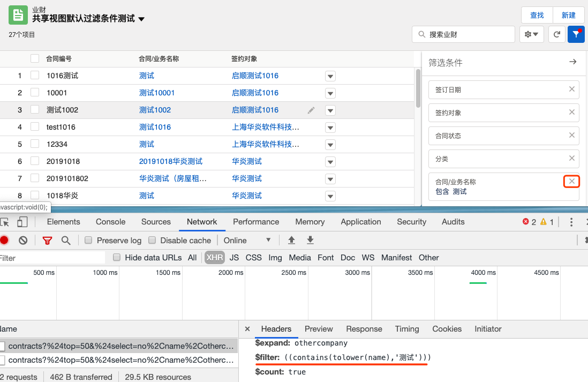Click the export HAR download icon
Screen dimensions: 588x382
310,240
